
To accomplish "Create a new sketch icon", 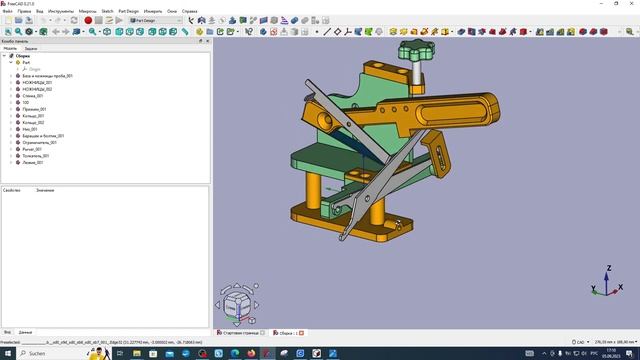I will tap(273, 32).
